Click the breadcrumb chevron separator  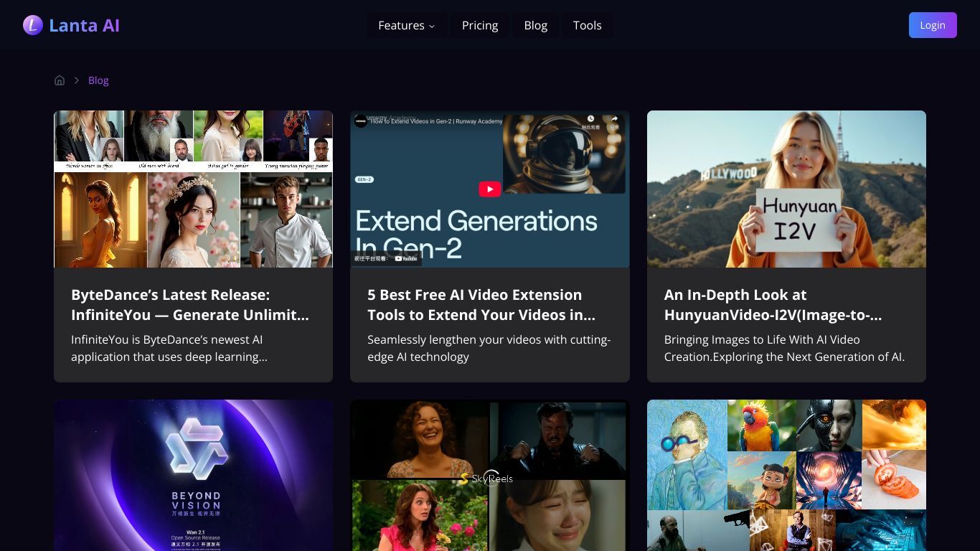pos(77,80)
